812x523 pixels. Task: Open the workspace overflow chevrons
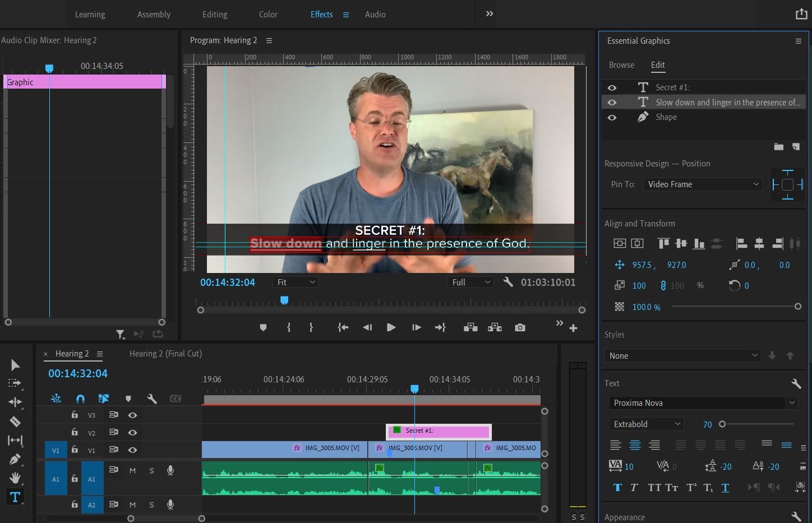point(490,13)
